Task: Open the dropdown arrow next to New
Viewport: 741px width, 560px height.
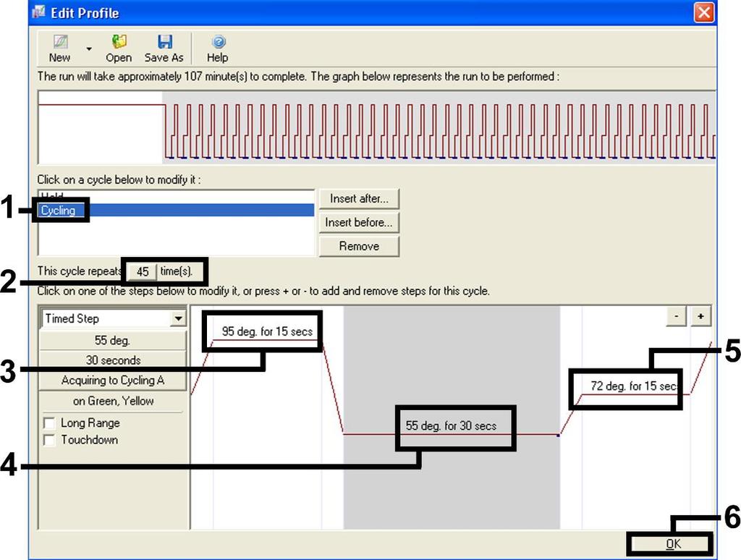Action: 89,48
